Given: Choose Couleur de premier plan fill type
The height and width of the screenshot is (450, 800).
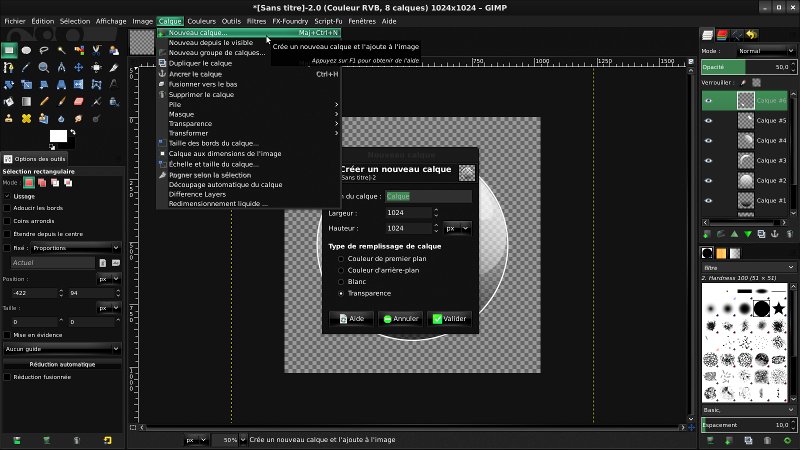Looking at the screenshot, I should pyautogui.click(x=341, y=259).
